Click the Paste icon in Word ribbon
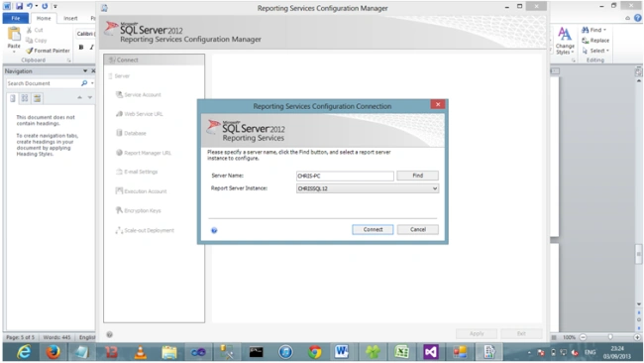 coord(14,35)
